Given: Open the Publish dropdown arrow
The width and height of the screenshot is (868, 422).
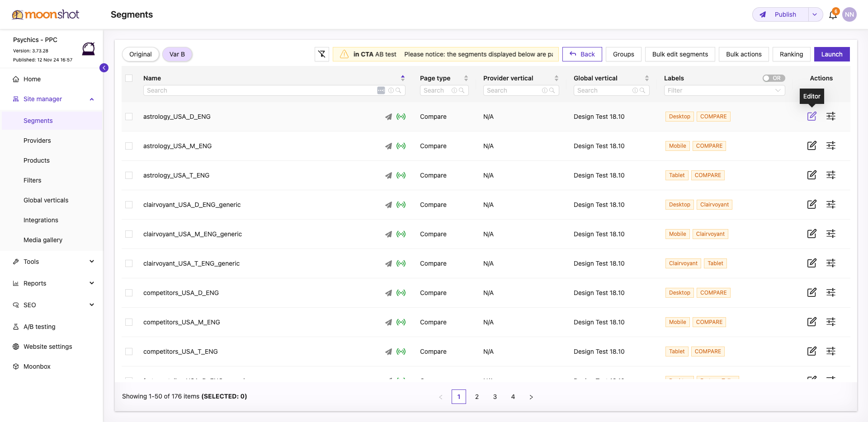Looking at the screenshot, I should (815, 14).
